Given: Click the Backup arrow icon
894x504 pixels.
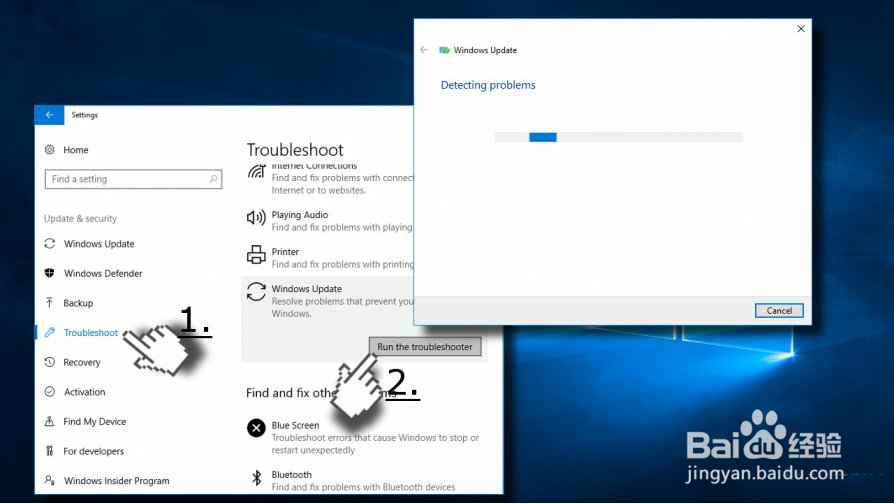Looking at the screenshot, I should (x=50, y=303).
